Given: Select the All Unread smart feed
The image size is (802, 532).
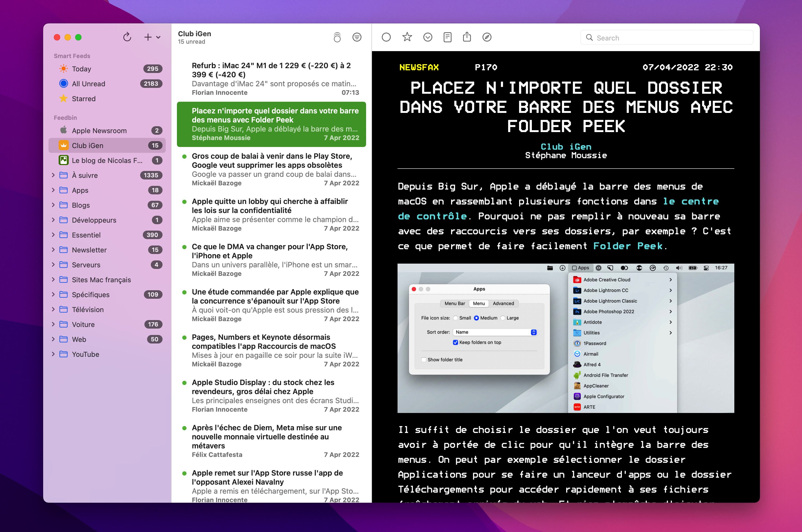Looking at the screenshot, I should coord(88,84).
